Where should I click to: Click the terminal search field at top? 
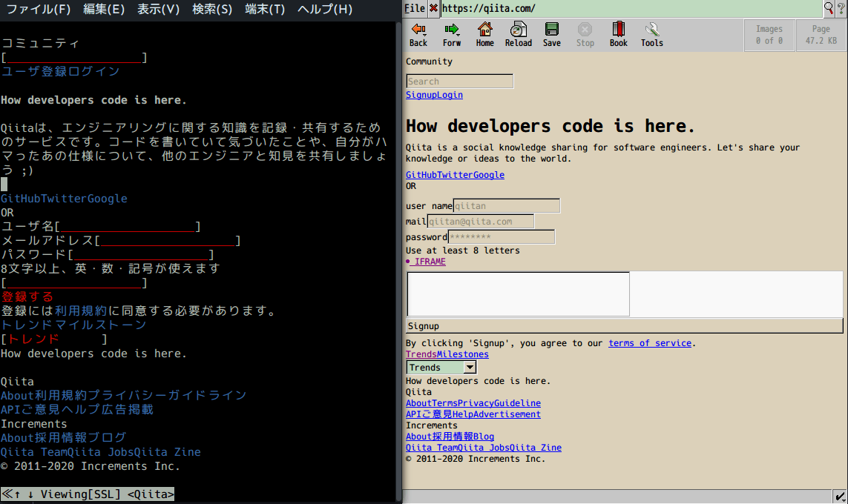74,57
